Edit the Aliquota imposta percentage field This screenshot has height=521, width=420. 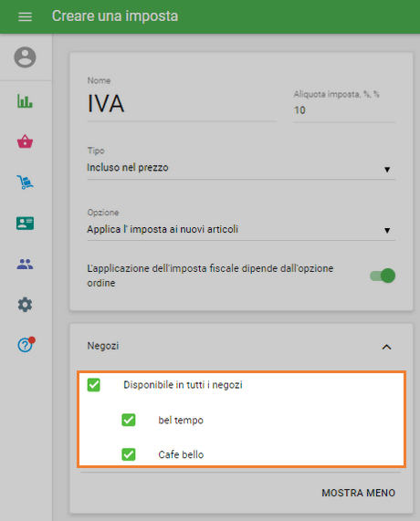point(344,110)
